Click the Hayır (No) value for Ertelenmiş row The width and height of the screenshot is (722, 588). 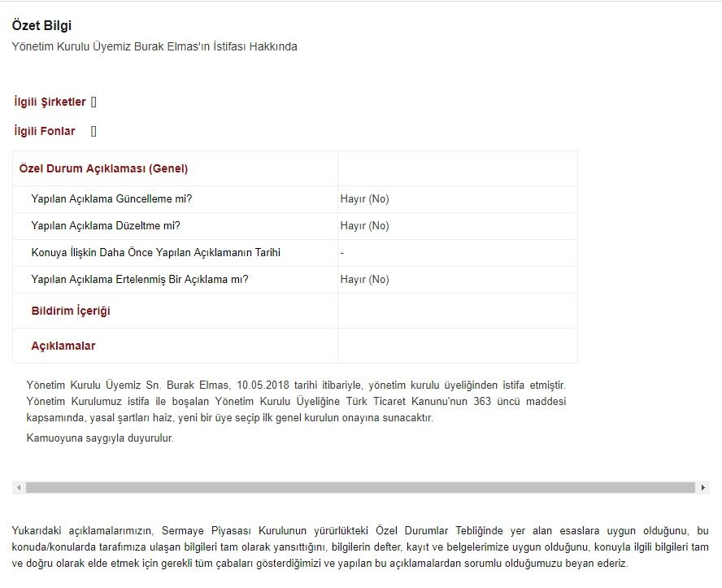click(x=365, y=280)
